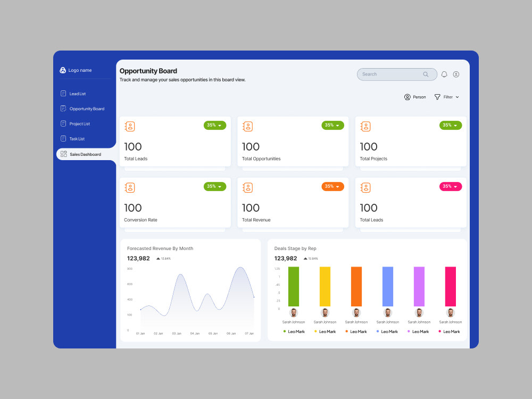
Task: Click the logo icon beside Logo name
Action: point(63,70)
